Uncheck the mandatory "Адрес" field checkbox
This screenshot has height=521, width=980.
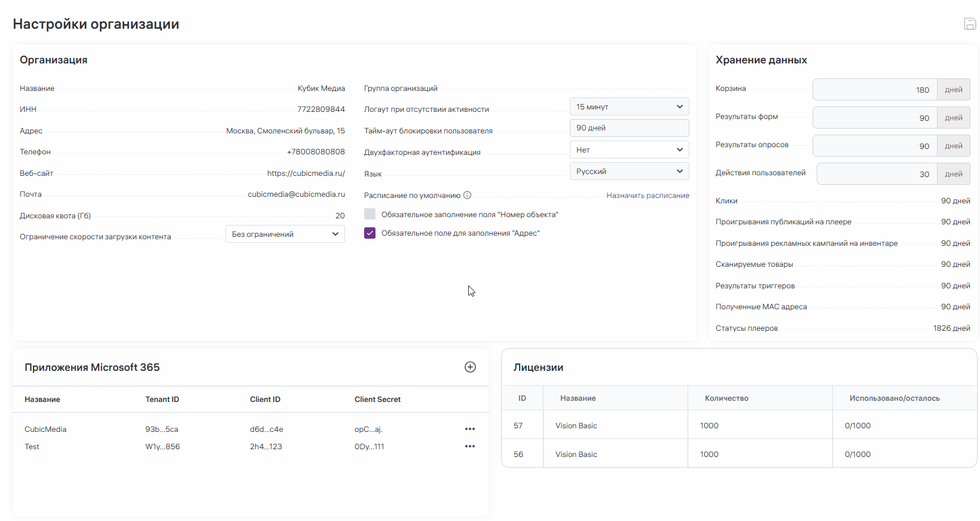370,233
